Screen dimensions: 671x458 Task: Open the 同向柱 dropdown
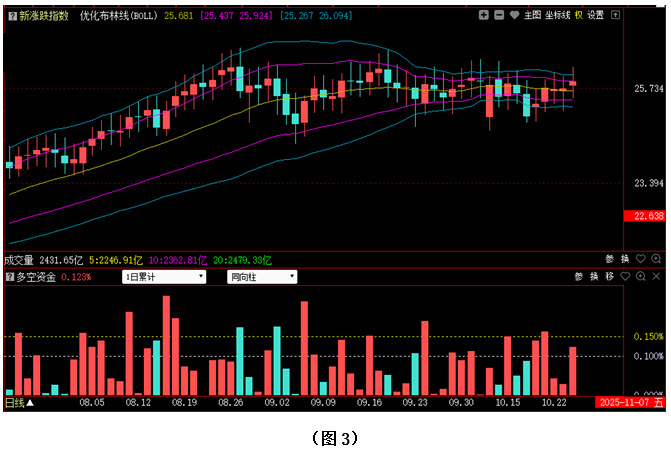click(x=262, y=276)
